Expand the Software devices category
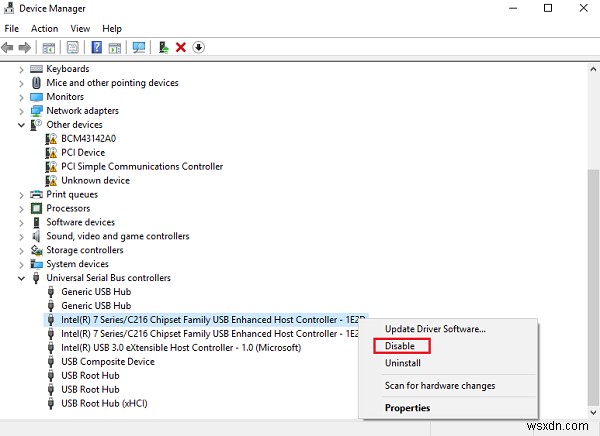The width and height of the screenshot is (600, 436). [x=21, y=223]
